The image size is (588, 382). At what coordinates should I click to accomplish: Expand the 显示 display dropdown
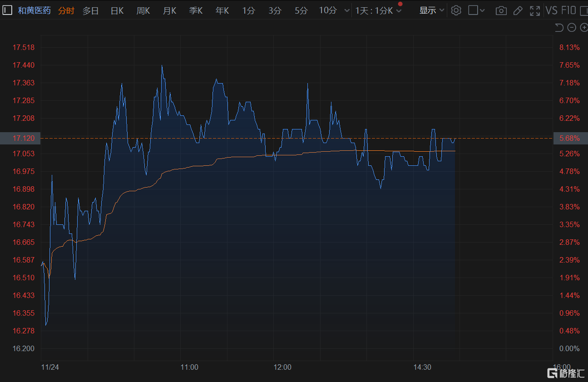pyautogui.click(x=432, y=10)
